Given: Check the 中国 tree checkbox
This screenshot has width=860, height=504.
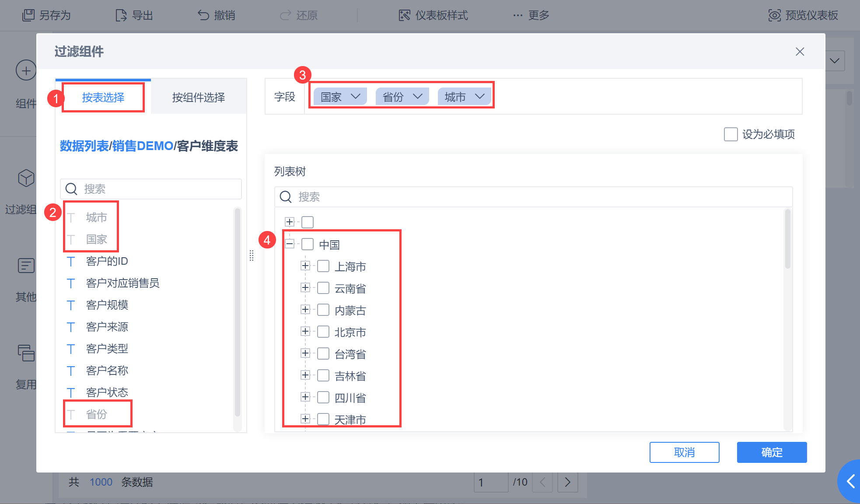Looking at the screenshot, I should 308,244.
